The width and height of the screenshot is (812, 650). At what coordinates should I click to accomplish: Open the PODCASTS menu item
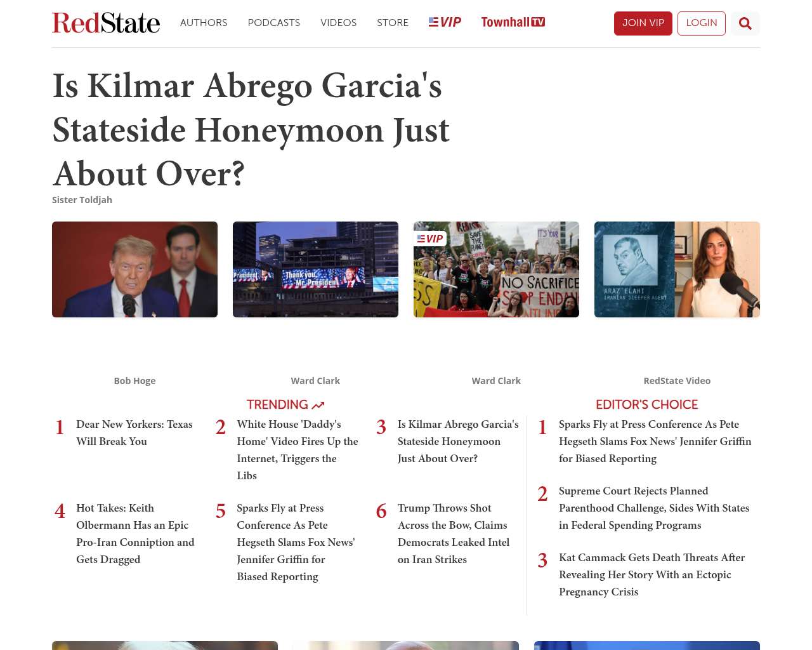[274, 23]
